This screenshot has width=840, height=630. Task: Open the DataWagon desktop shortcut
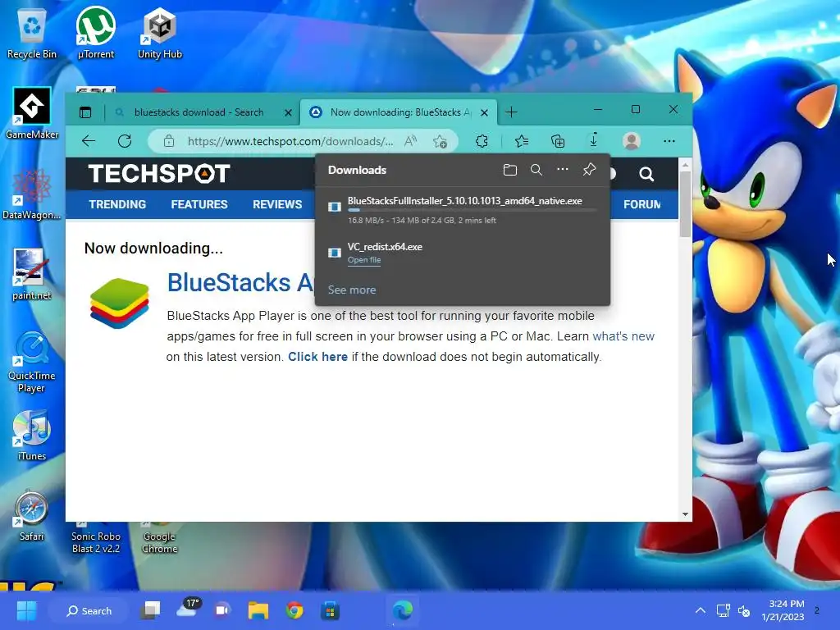32,194
